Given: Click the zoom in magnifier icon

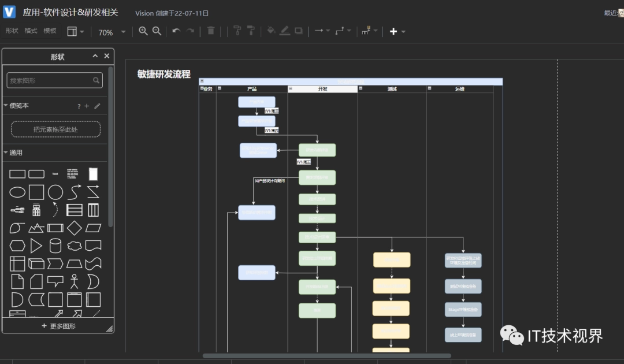Looking at the screenshot, I should tap(143, 31).
